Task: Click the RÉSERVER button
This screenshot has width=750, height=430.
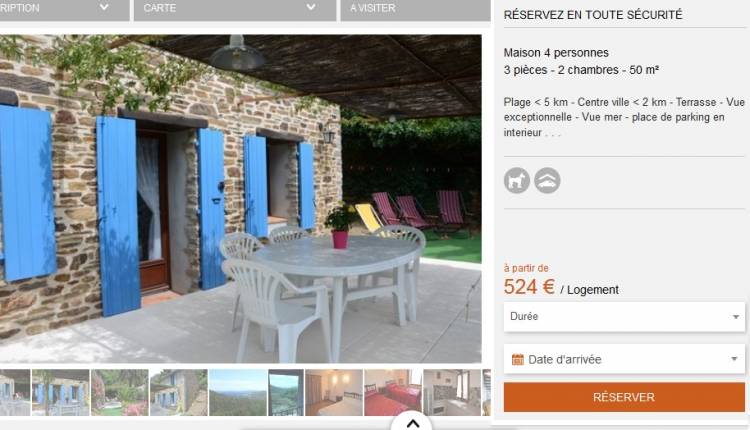Action: point(624,397)
